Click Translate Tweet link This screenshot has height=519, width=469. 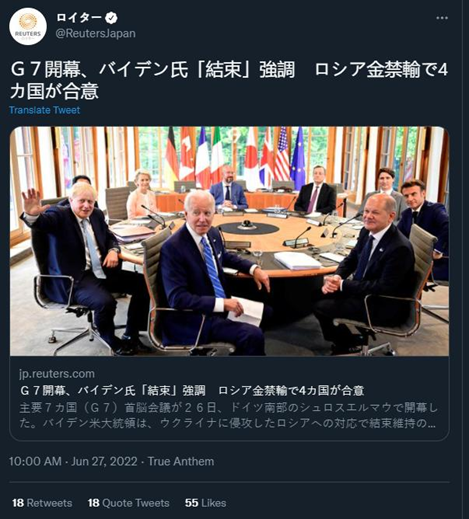tap(45, 110)
